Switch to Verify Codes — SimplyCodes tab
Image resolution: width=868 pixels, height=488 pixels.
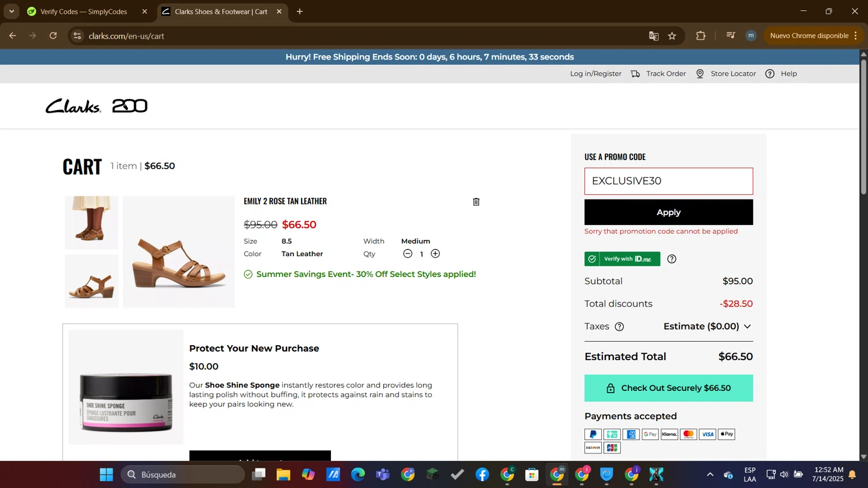click(x=84, y=12)
